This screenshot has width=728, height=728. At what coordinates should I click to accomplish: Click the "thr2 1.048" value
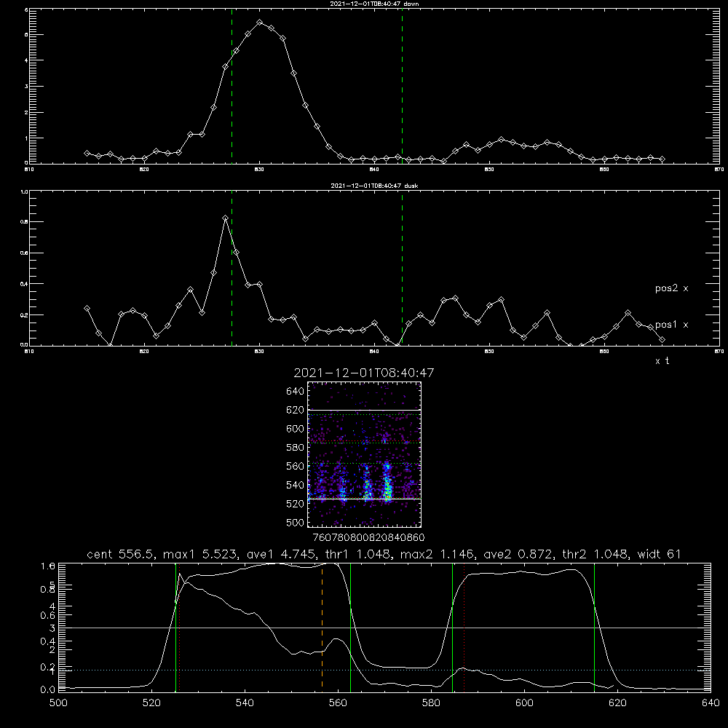coord(596,554)
